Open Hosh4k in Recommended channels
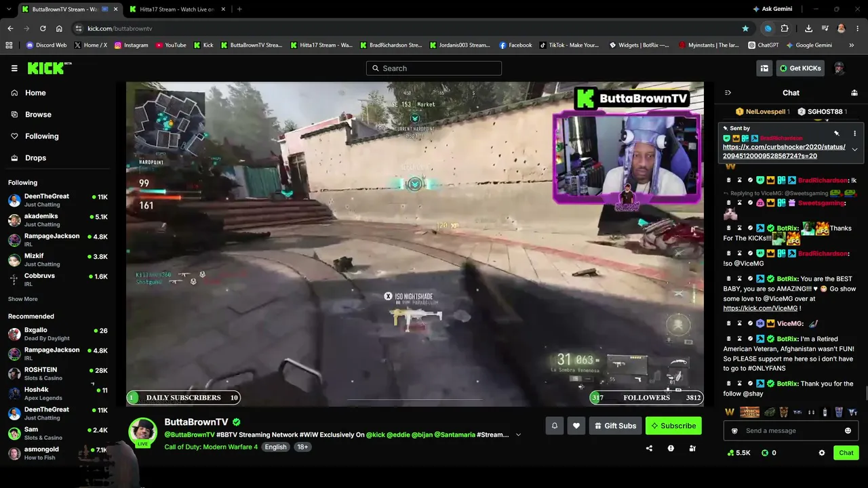Viewport: 868px width, 488px height. [x=58, y=393]
